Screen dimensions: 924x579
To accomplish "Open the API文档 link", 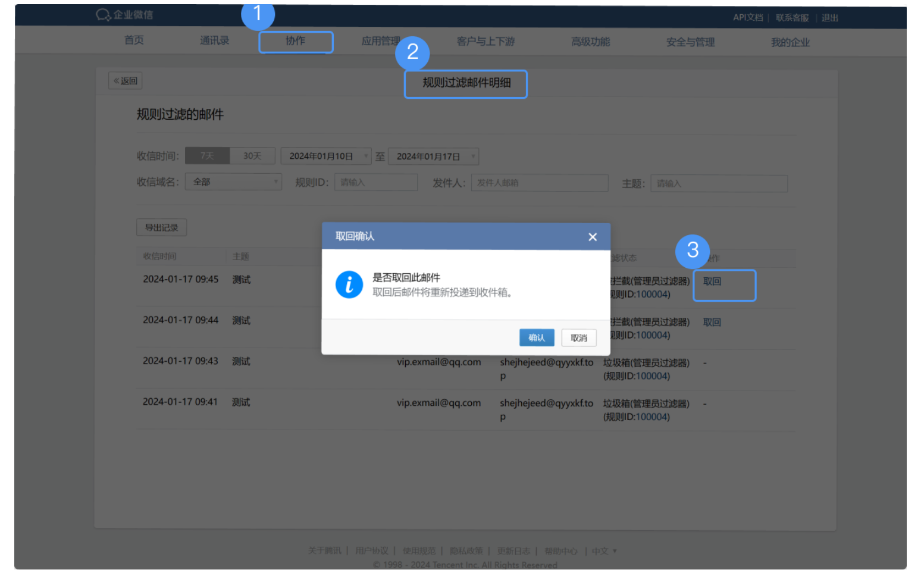I will [x=747, y=18].
